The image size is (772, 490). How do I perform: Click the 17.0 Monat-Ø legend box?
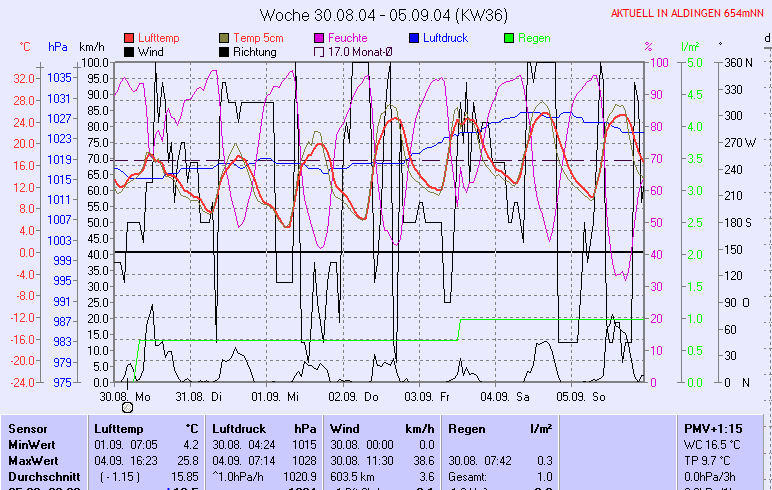tap(320, 51)
